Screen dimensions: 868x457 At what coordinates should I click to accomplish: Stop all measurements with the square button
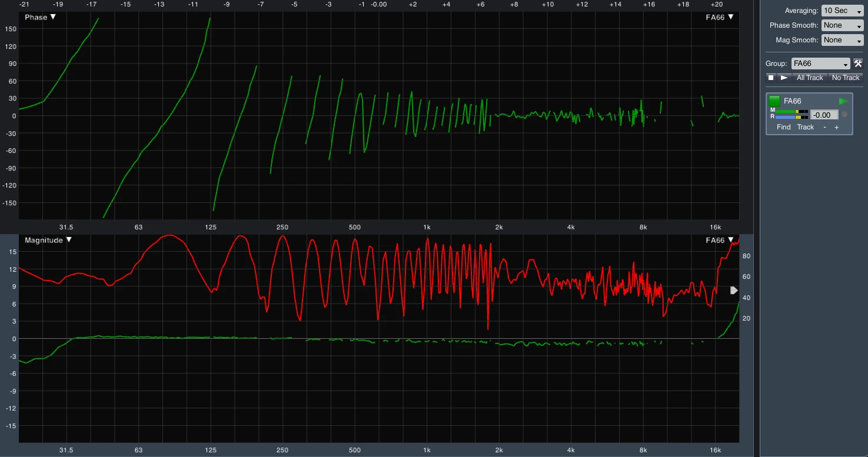coord(771,78)
